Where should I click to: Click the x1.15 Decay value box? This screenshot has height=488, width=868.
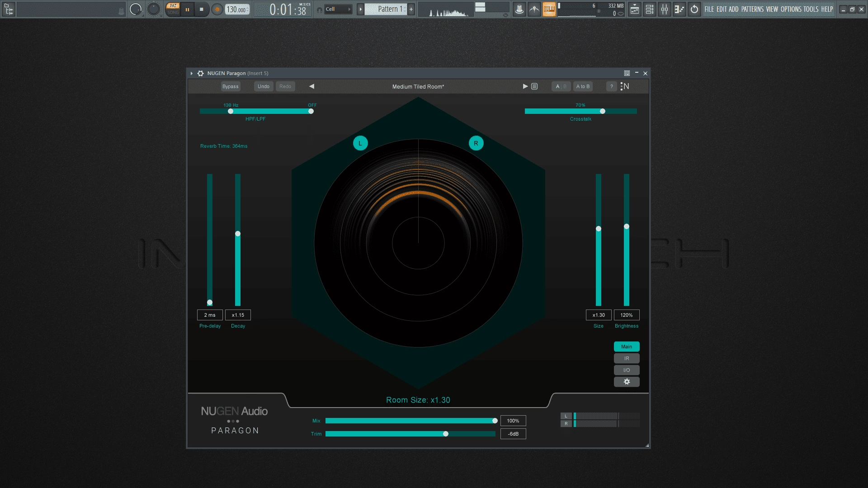click(x=238, y=315)
